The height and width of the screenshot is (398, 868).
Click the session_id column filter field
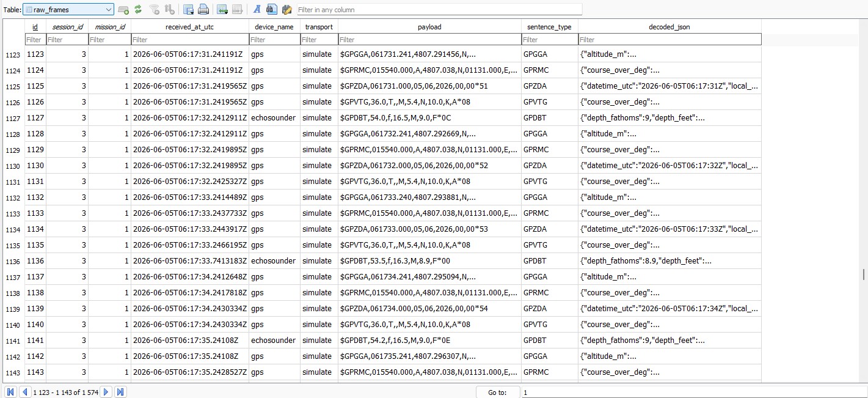pyautogui.click(x=67, y=39)
